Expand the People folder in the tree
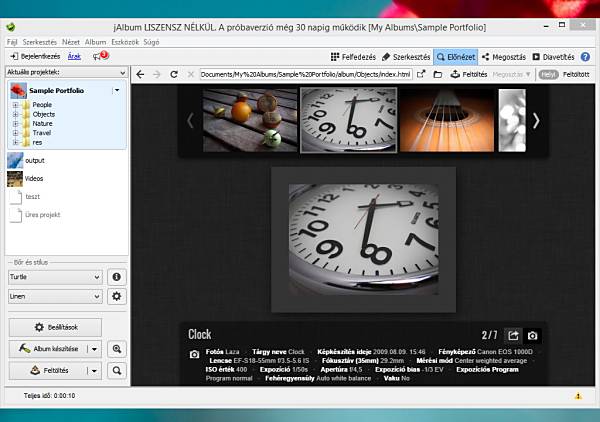 [x=15, y=104]
